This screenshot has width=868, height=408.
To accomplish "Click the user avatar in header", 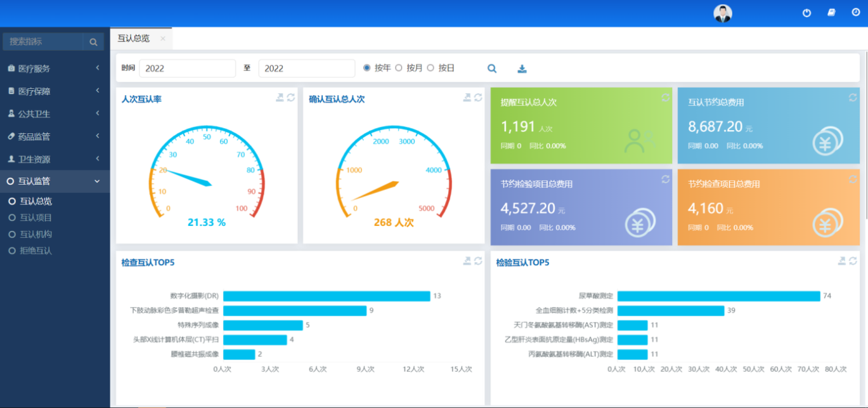I will coord(722,13).
